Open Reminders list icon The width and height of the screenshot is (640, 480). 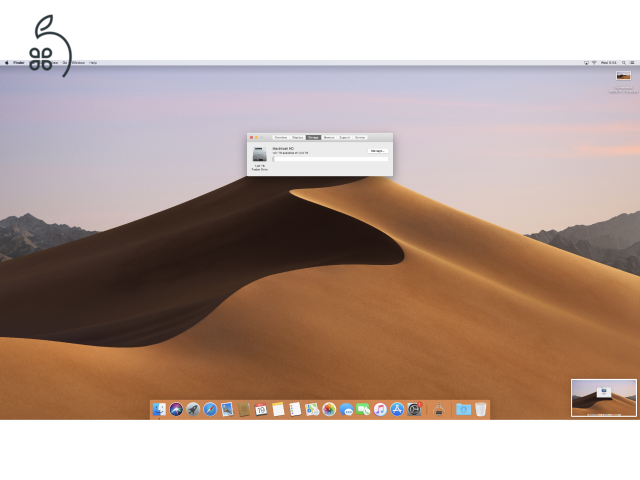point(295,409)
